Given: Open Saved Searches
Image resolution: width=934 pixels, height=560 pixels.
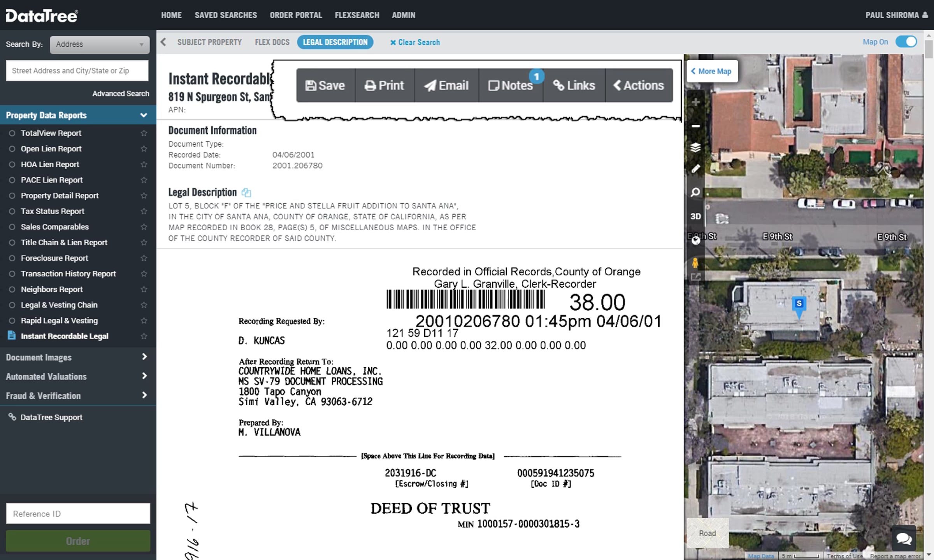Looking at the screenshot, I should (x=226, y=15).
